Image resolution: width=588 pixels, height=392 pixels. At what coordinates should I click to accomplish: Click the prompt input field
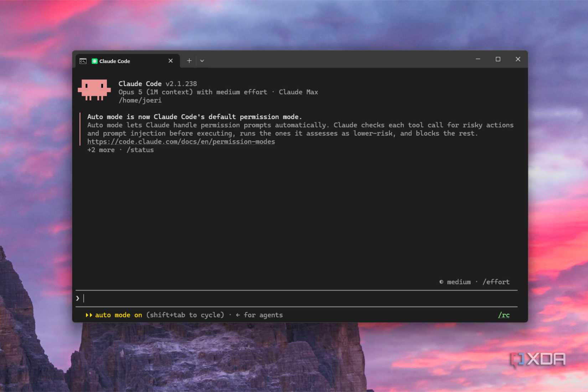coord(296,298)
